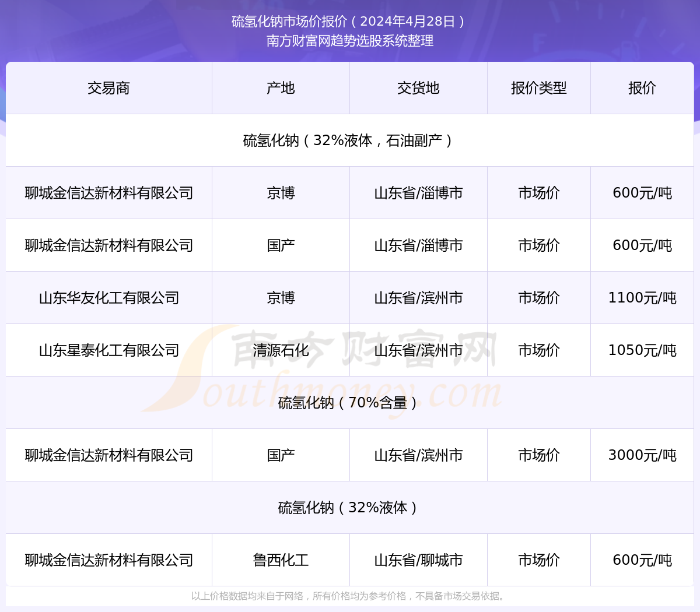Click 山东省/聊城市 delivery cell
Viewport: 700px width, 612px height.
[x=418, y=560]
